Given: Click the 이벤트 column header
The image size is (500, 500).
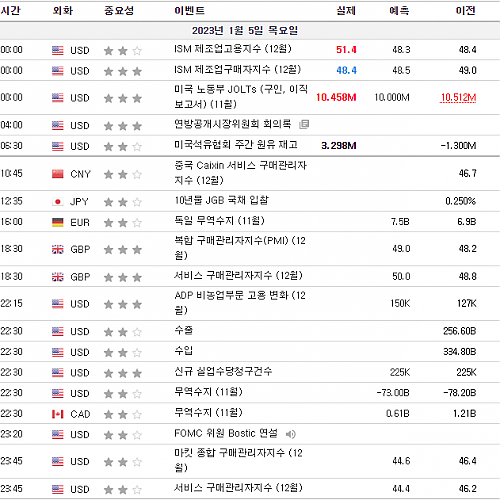Looking at the screenshot, I should coord(189,11).
